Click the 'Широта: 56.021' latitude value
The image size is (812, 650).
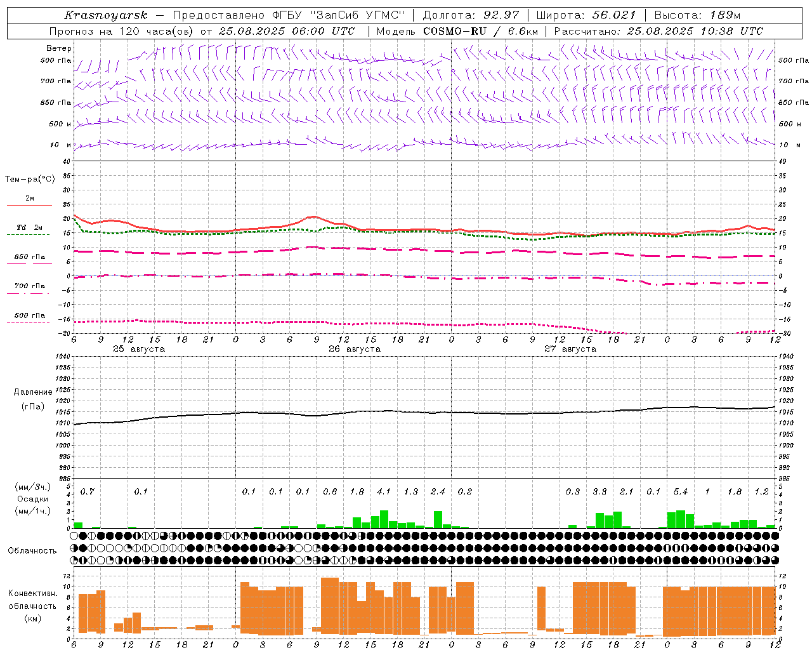pos(586,15)
